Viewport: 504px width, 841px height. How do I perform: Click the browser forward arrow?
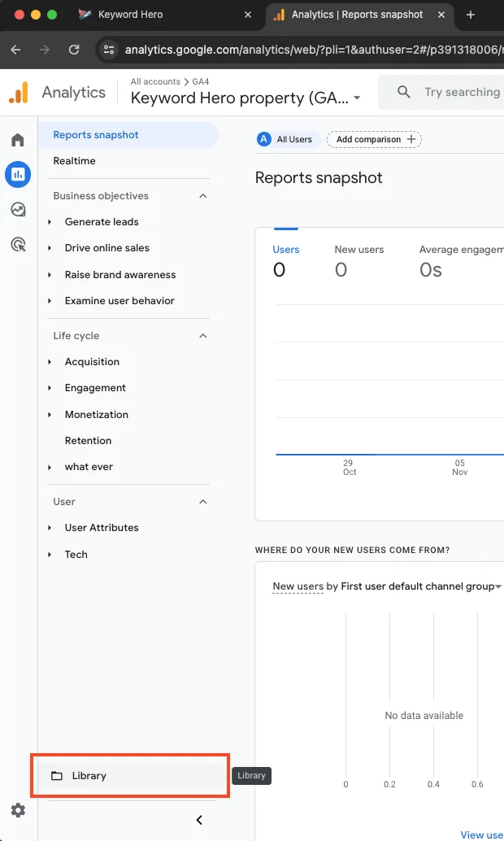tap(45, 50)
